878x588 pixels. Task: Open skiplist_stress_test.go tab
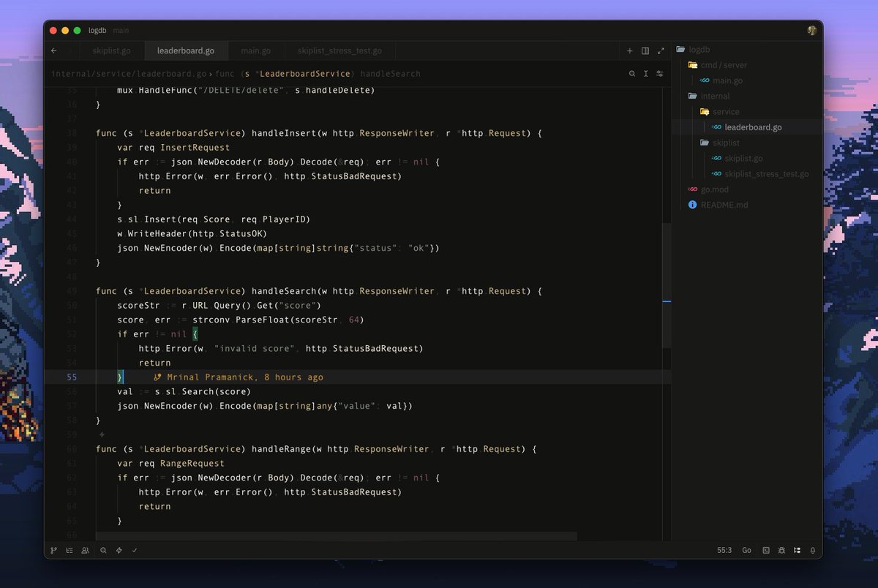click(x=339, y=51)
